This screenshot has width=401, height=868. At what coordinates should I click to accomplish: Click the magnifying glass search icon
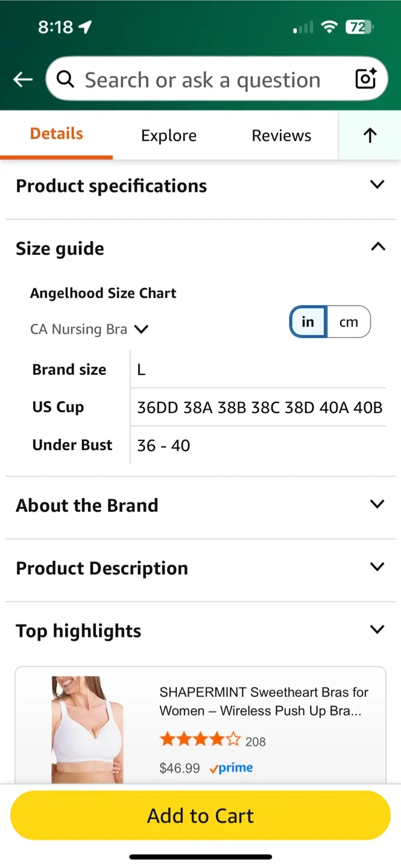(65, 79)
